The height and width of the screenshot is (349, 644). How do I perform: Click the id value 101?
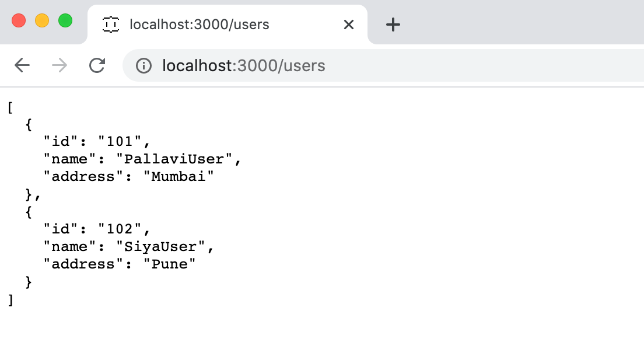tap(123, 141)
